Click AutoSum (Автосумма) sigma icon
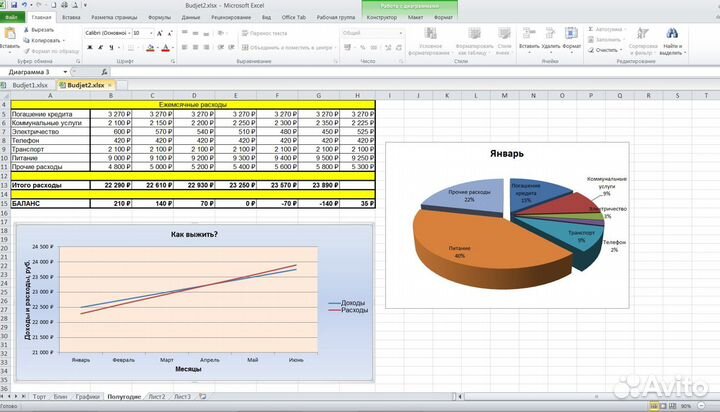The height and width of the screenshot is (412, 720). coord(591,29)
